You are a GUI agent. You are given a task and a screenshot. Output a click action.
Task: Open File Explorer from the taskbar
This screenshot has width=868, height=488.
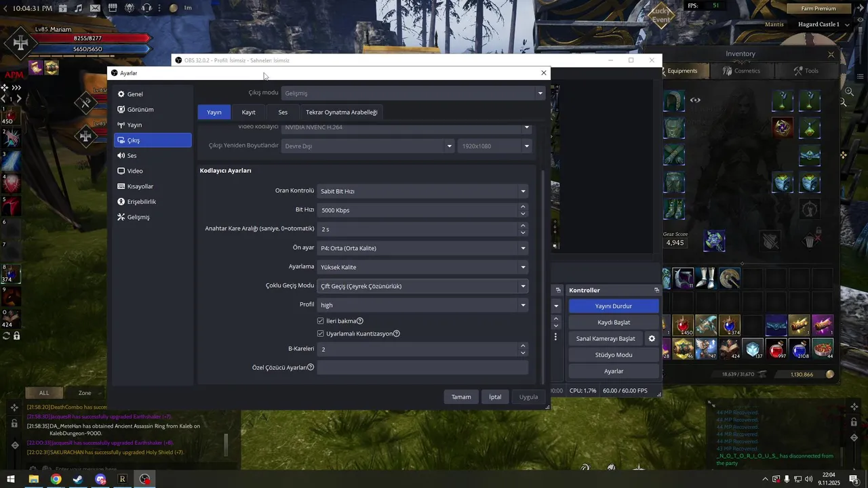coord(33,479)
